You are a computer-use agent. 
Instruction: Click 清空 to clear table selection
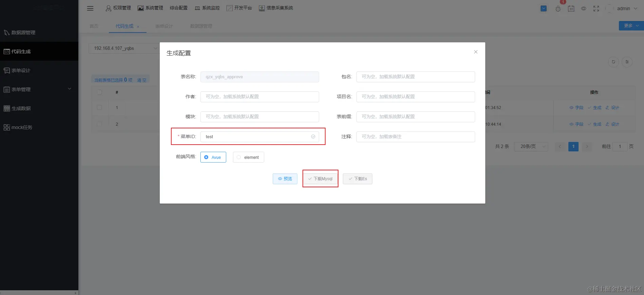(142, 80)
